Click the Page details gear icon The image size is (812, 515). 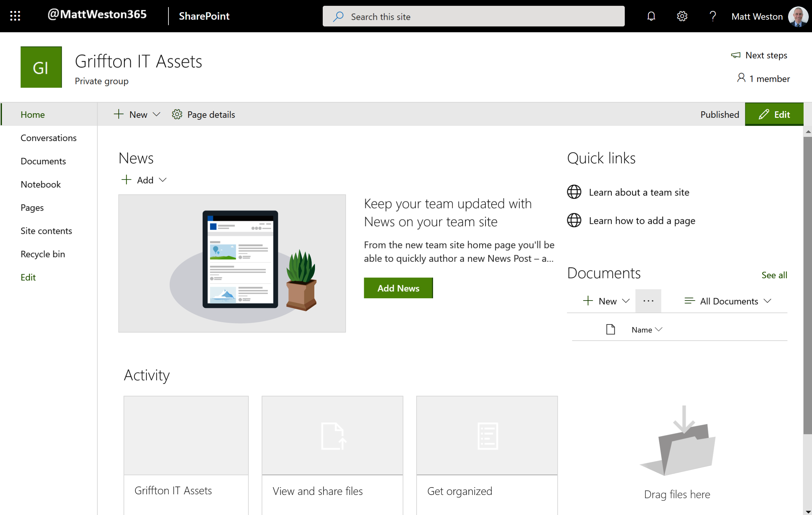tap(177, 114)
